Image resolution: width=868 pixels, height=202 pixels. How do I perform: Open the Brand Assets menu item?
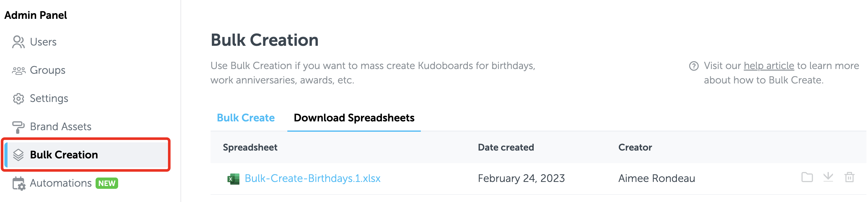point(61,127)
